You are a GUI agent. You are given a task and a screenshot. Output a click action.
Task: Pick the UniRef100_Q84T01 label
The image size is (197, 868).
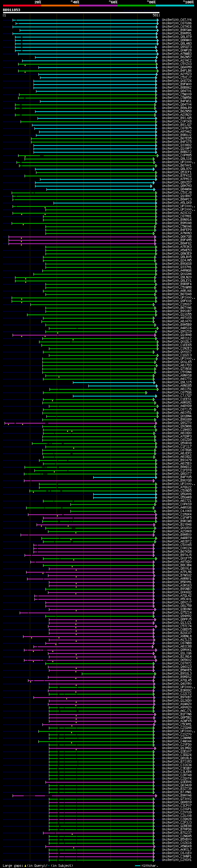[x=177, y=91]
